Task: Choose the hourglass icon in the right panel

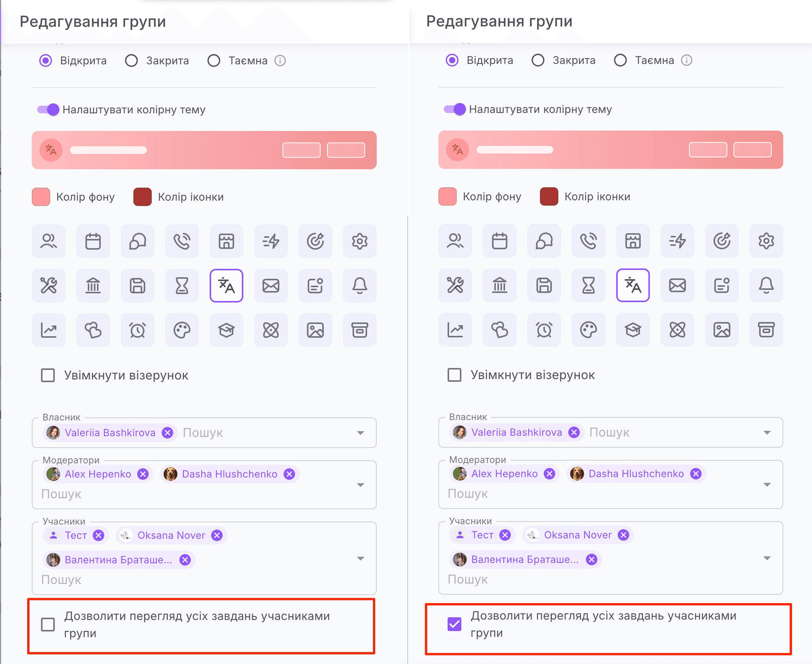Action: point(588,285)
